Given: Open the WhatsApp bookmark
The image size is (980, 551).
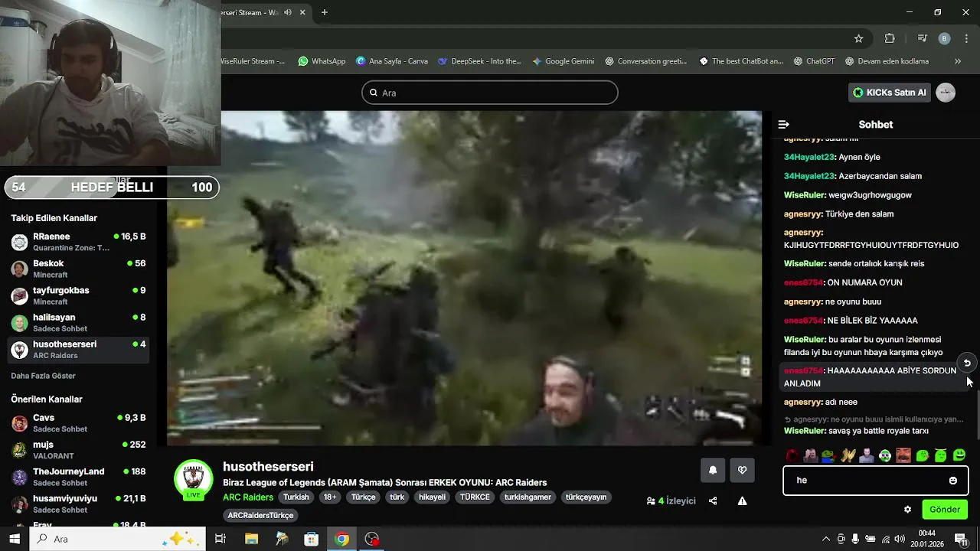Looking at the screenshot, I should (x=322, y=61).
